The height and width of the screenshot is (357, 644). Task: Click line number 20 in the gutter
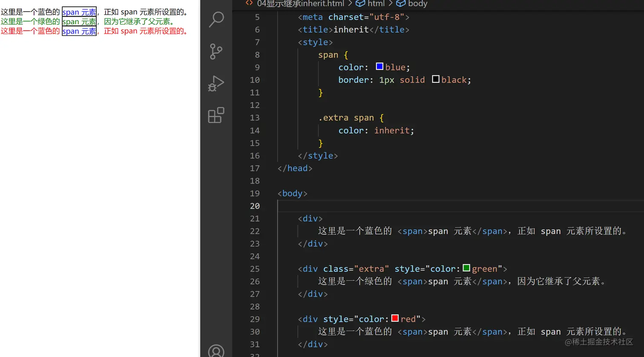pyautogui.click(x=255, y=206)
